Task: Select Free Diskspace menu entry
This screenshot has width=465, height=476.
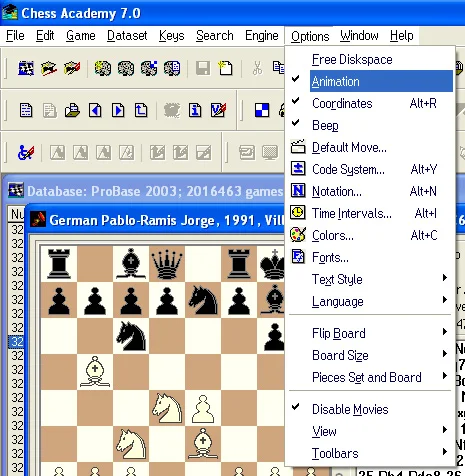Action: tap(370, 59)
